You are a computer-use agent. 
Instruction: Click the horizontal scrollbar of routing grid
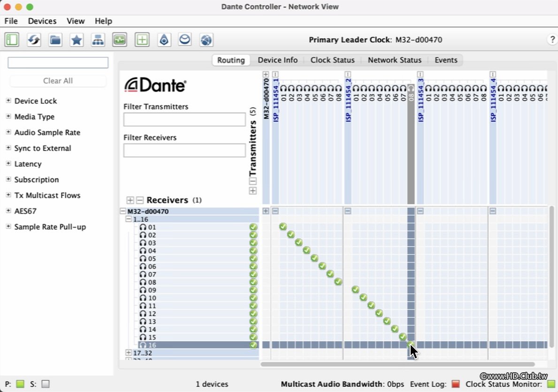click(397, 364)
